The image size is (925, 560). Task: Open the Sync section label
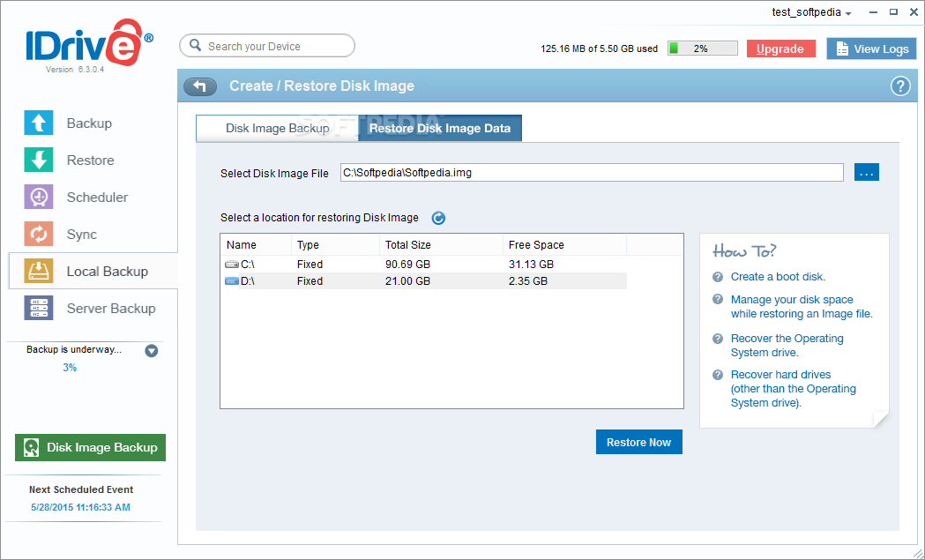[x=81, y=235]
